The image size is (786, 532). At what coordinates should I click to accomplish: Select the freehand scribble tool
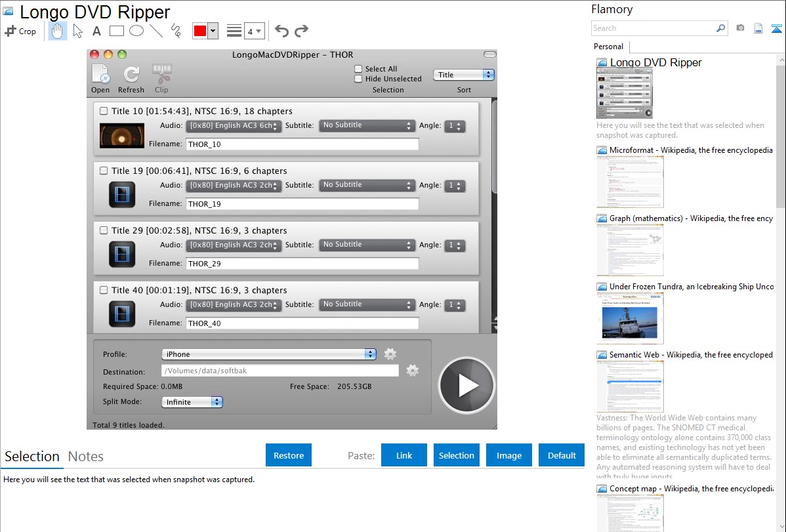click(176, 31)
